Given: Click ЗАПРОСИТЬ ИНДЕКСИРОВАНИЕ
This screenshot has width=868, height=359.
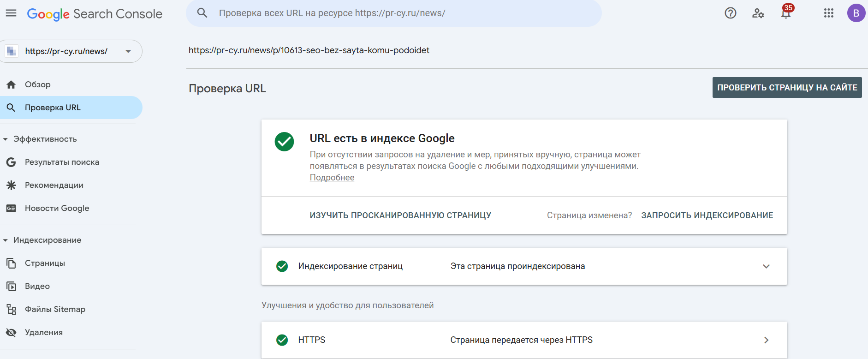Looking at the screenshot, I should [x=707, y=215].
